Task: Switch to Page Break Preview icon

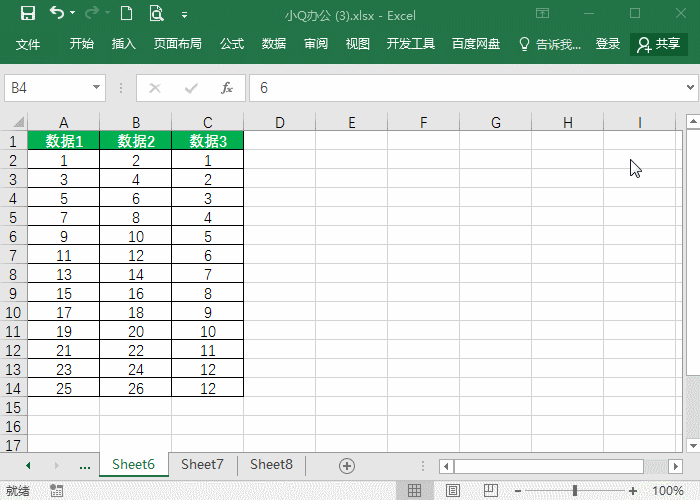Action: [x=491, y=491]
